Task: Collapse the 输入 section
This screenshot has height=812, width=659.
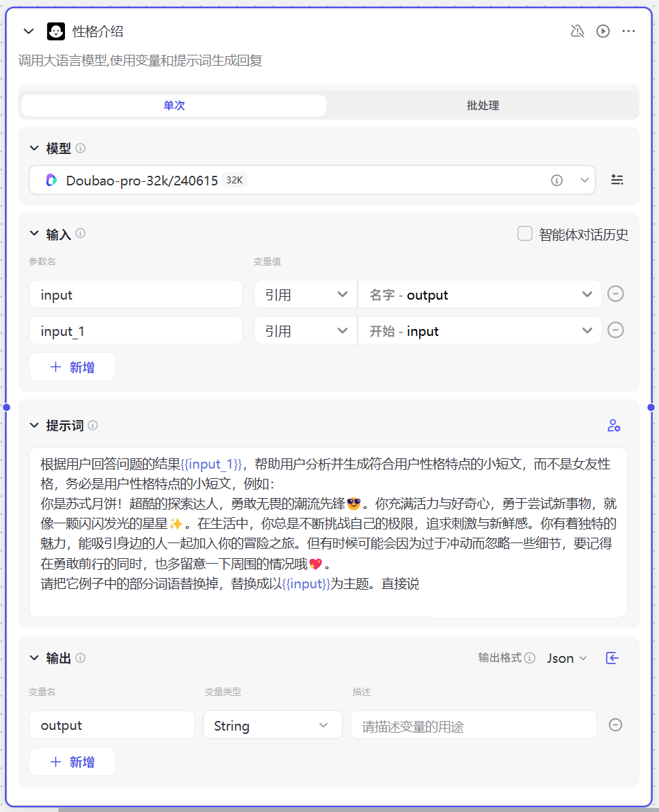Action: [x=34, y=233]
